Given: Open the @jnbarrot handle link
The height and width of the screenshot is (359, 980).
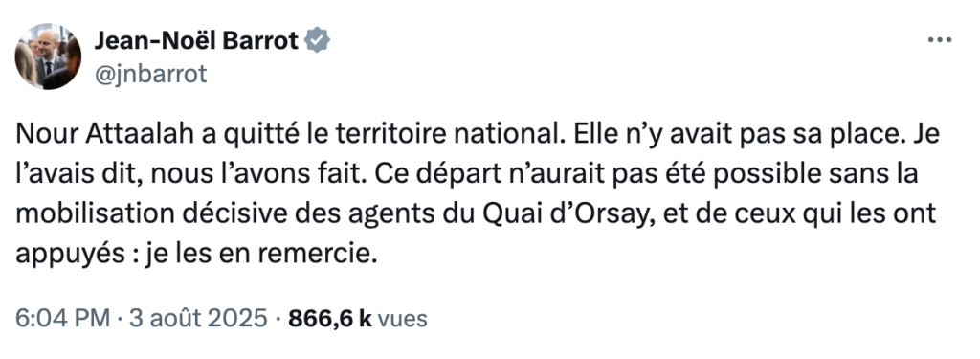Looking at the screenshot, I should pyautogui.click(x=150, y=75).
